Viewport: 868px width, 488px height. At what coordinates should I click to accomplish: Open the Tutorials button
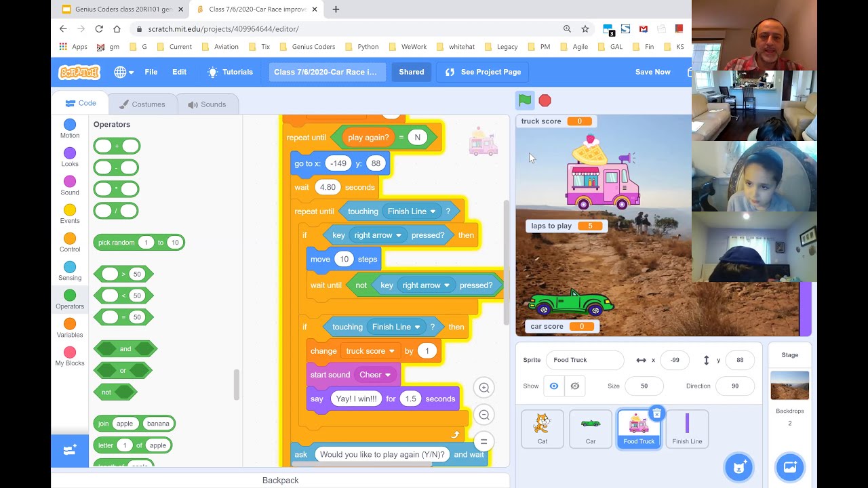(x=230, y=72)
